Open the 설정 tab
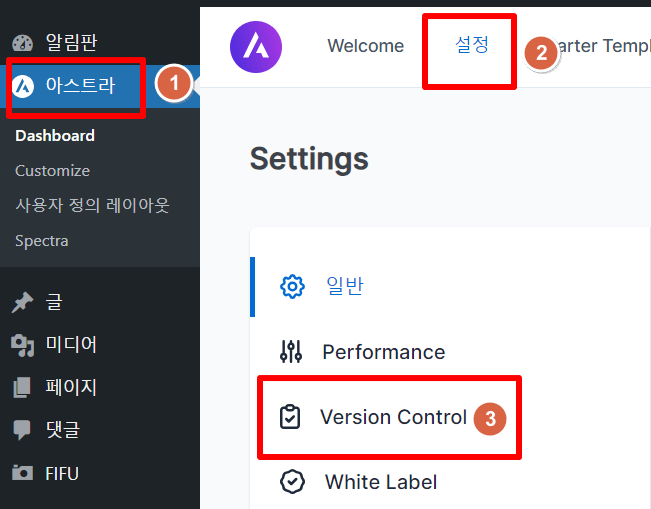 point(472,45)
